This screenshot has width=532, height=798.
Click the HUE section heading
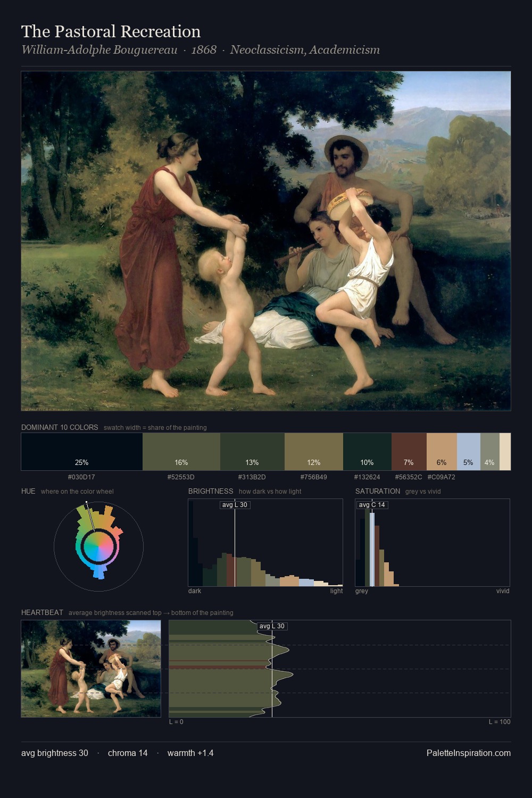coord(28,491)
